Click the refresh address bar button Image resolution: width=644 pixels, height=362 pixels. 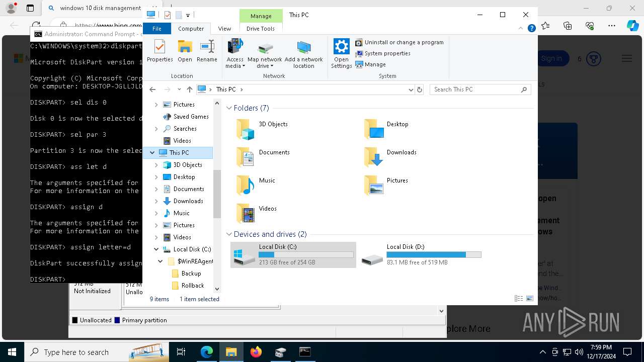pos(420,89)
